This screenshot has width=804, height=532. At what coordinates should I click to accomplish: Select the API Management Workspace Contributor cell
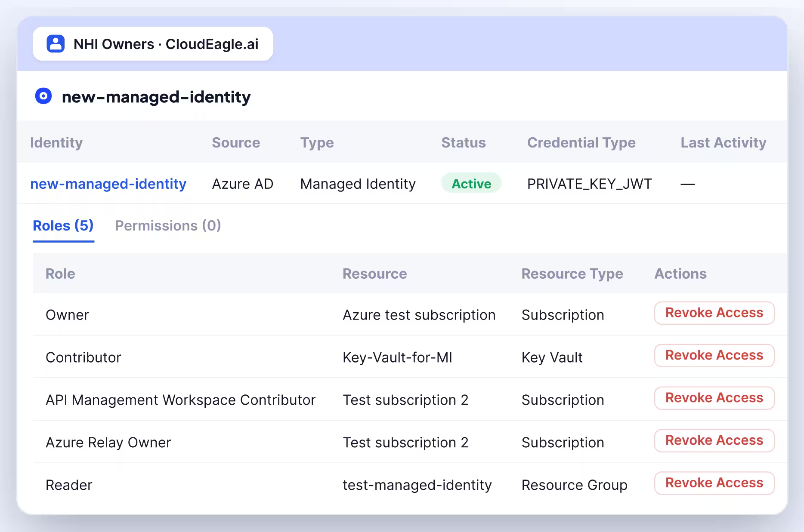pyautogui.click(x=181, y=400)
